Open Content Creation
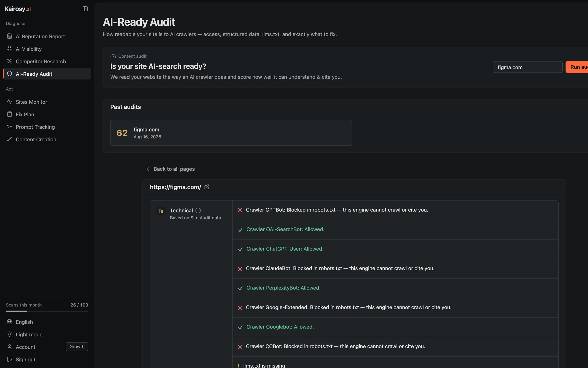588x368 pixels. [x=47, y=139]
